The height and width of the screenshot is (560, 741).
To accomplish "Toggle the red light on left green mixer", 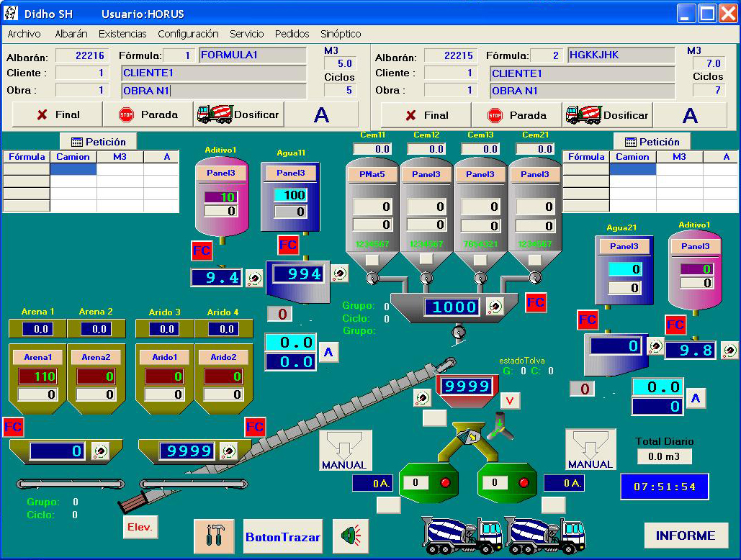I will (445, 482).
